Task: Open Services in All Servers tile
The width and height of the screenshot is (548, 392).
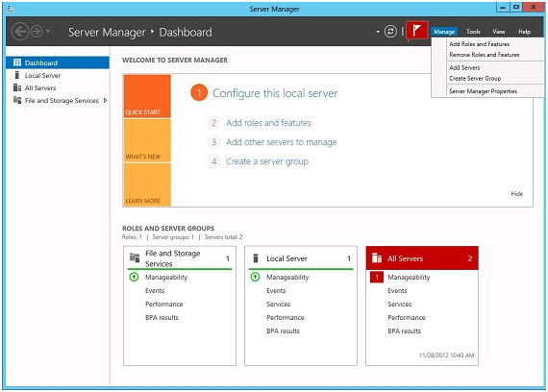Action: click(400, 304)
